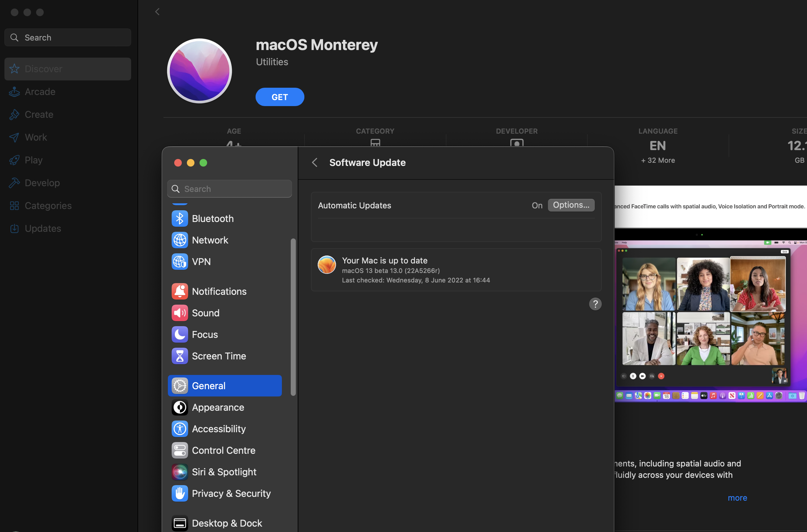Click GET button for macOS Monterey
The height and width of the screenshot is (532, 807).
279,97
